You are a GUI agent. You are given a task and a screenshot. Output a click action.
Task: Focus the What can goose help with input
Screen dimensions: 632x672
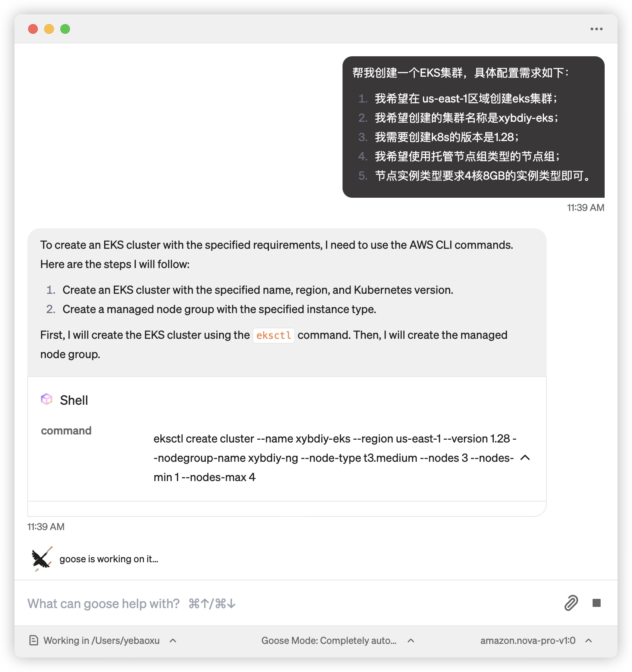click(281, 603)
